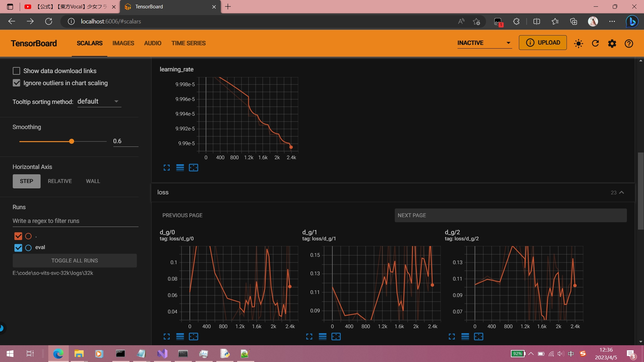Screen dimensions: 644x362
Task: Switch TensorBoard to light theme
Action: click(x=578, y=44)
